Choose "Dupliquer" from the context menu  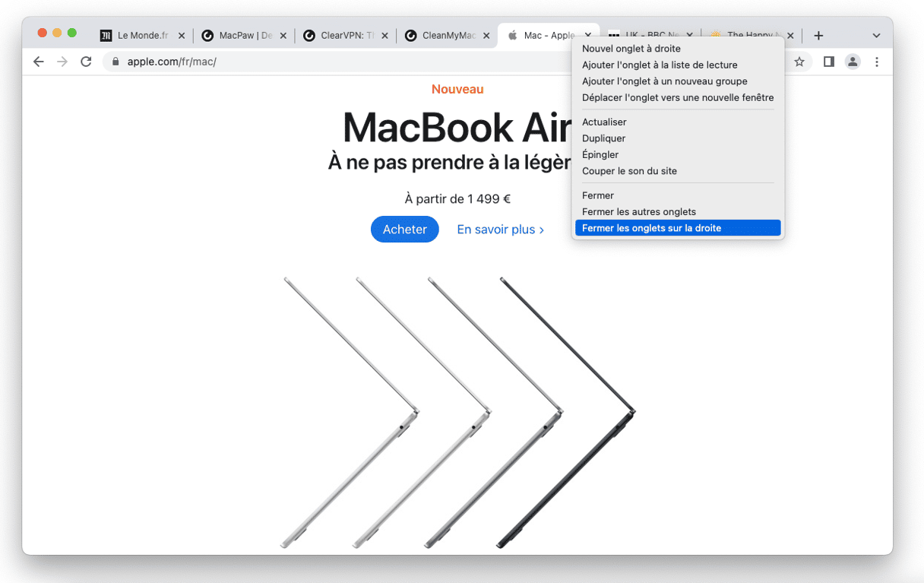coord(604,138)
